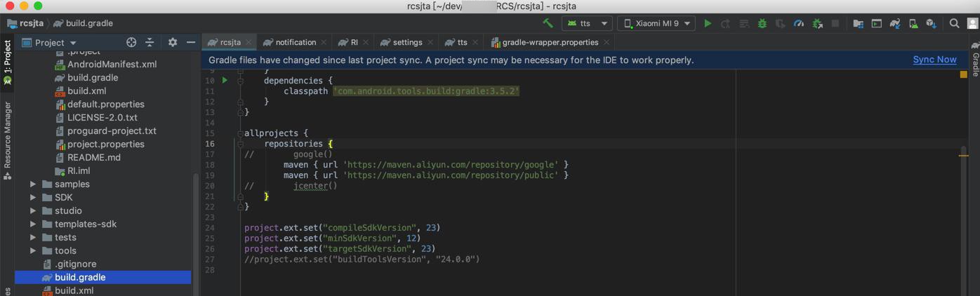Select README.md in project tree
Image resolution: width=980 pixels, height=296 pixels.
click(x=88, y=158)
